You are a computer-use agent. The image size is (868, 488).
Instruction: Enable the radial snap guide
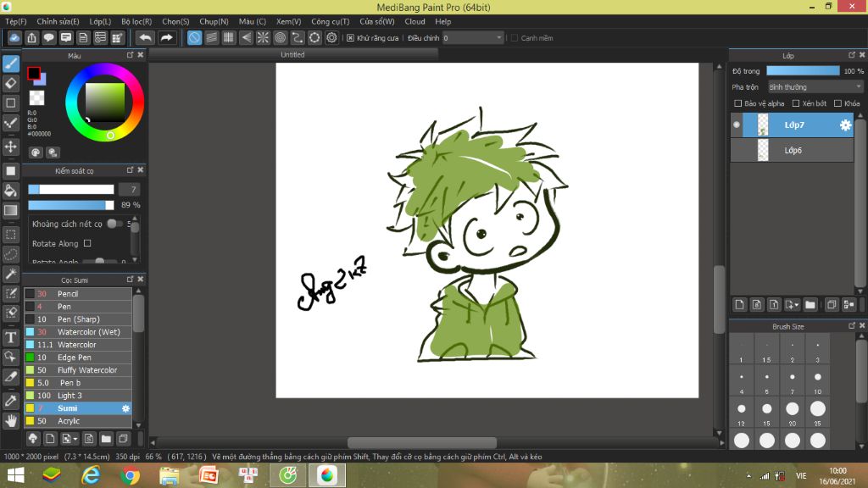click(x=263, y=37)
